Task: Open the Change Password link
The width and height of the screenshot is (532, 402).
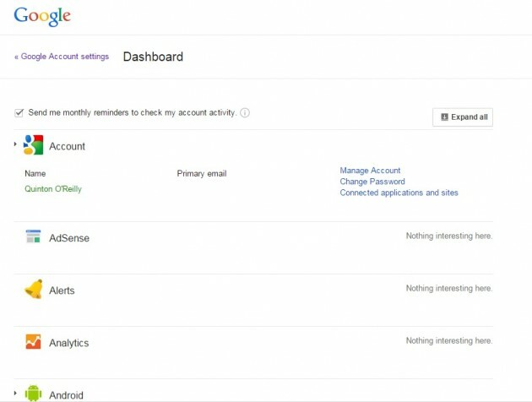Action: pos(372,182)
